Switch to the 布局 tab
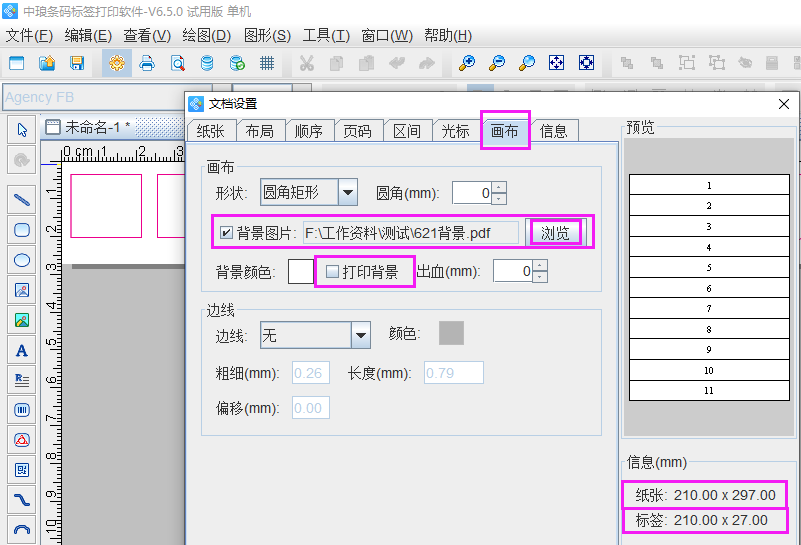Viewport: 801px width, 545px height. 260,131
